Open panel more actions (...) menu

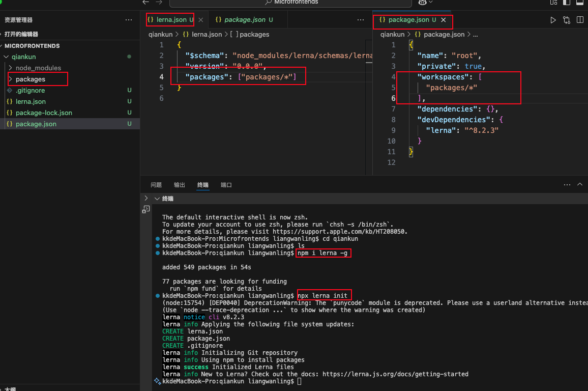(567, 185)
